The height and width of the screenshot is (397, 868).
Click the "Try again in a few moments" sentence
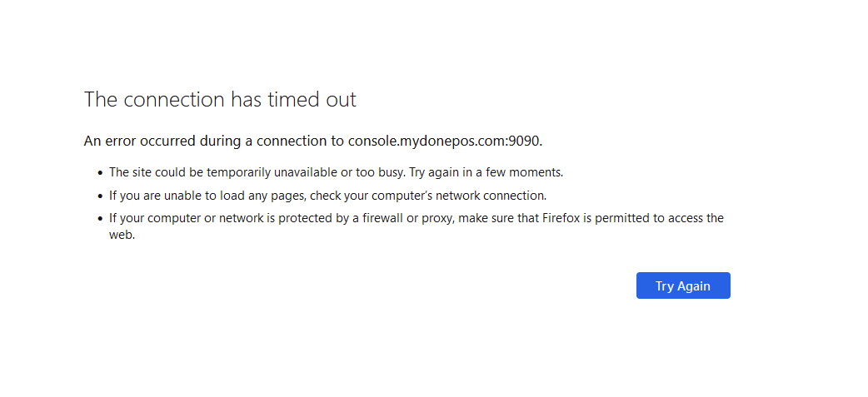click(486, 172)
